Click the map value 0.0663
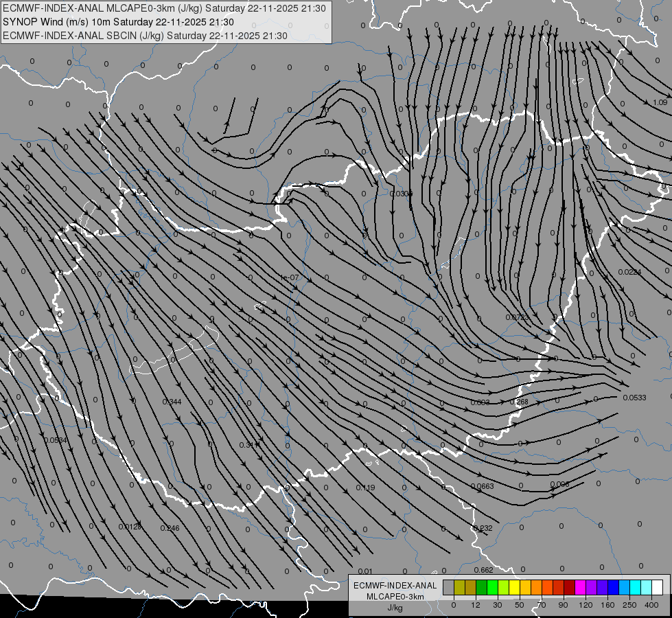The image size is (672, 618). coord(482,486)
